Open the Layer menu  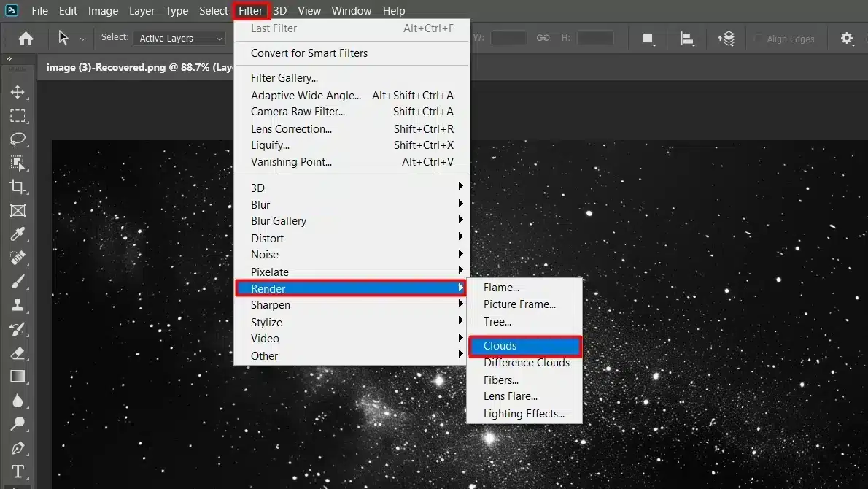pos(142,10)
